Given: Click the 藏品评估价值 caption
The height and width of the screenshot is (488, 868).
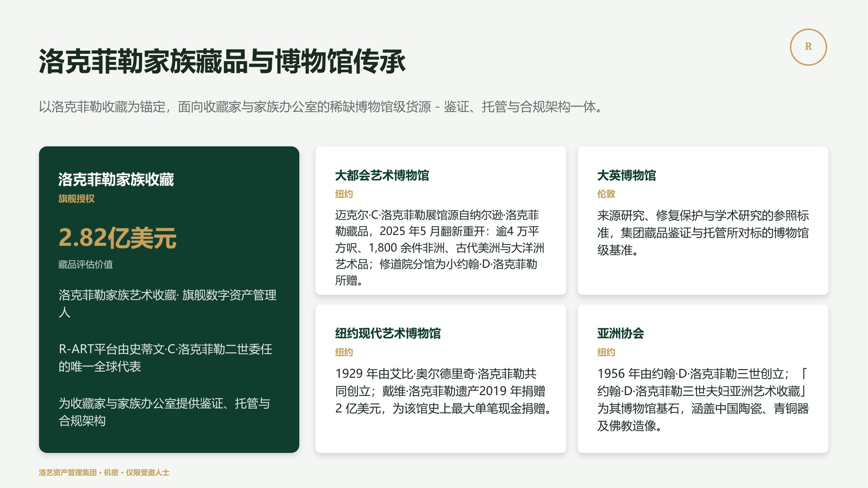Looking at the screenshot, I should tap(86, 265).
